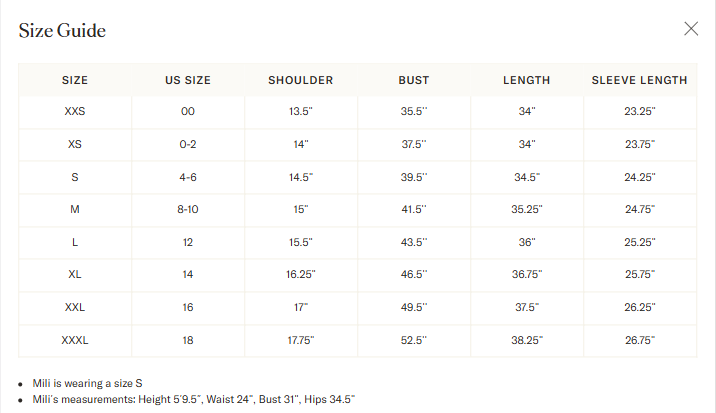Select the SIZE column header
The image size is (716, 413).
pos(75,80)
